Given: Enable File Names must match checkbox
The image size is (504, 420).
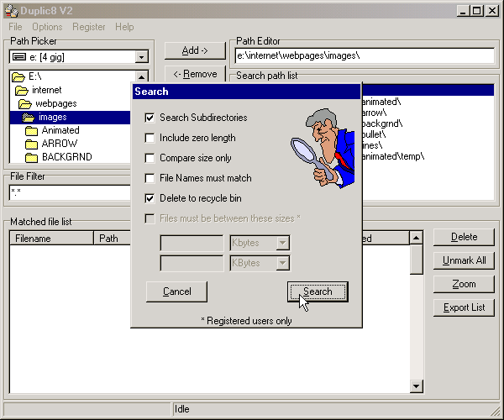Looking at the screenshot, I should (x=150, y=178).
